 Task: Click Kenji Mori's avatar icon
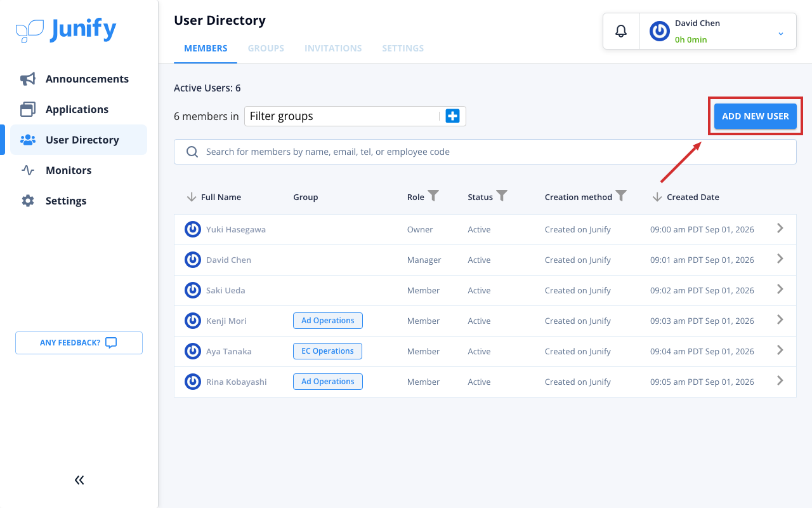(x=193, y=321)
